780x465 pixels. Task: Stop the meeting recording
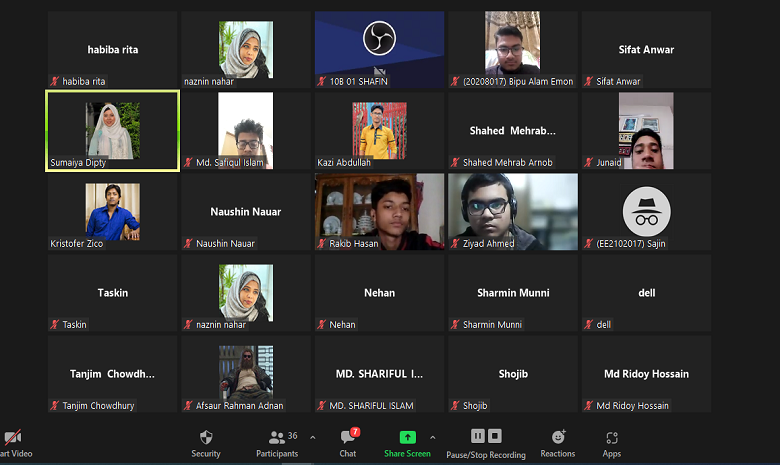coord(495,436)
